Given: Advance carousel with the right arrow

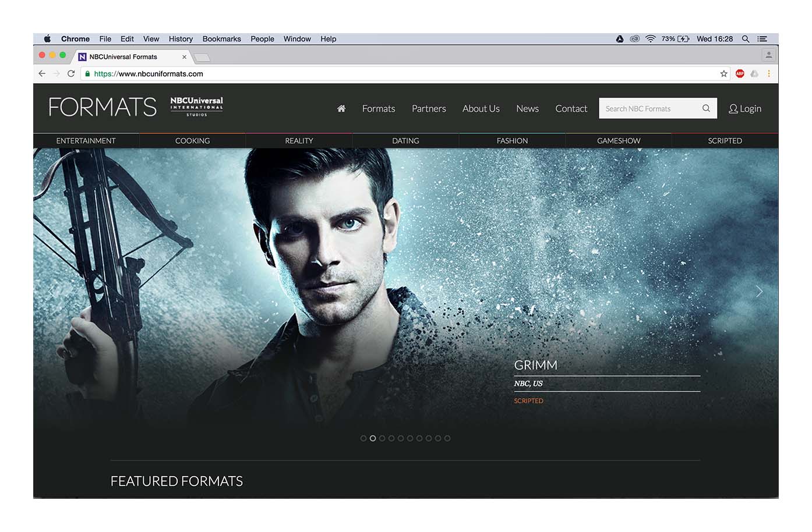Looking at the screenshot, I should [x=759, y=292].
